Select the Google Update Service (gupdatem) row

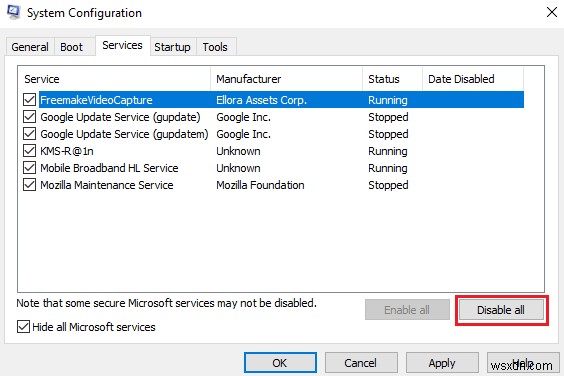273,134
